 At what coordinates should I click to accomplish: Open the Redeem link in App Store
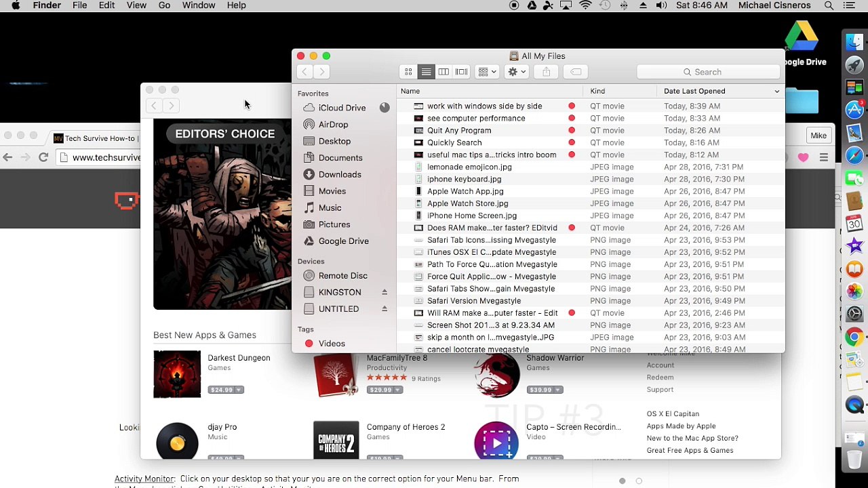click(x=660, y=378)
